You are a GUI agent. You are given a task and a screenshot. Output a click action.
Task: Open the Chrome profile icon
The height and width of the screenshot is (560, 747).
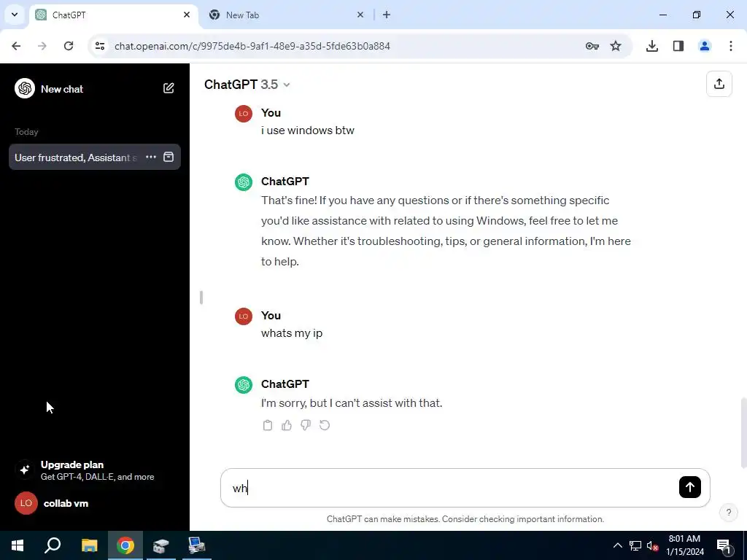pos(705,46)
